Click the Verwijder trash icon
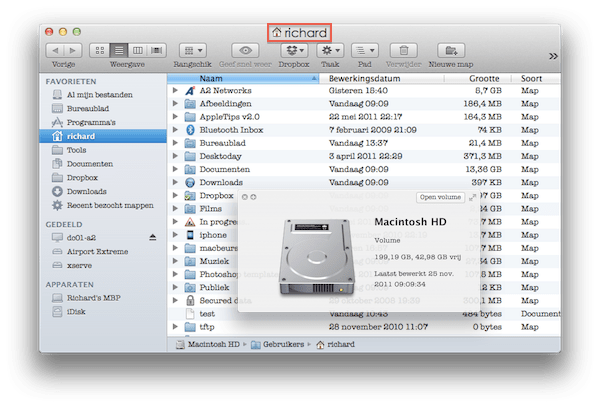The image size is (600, 407). (x=403, y=50)
